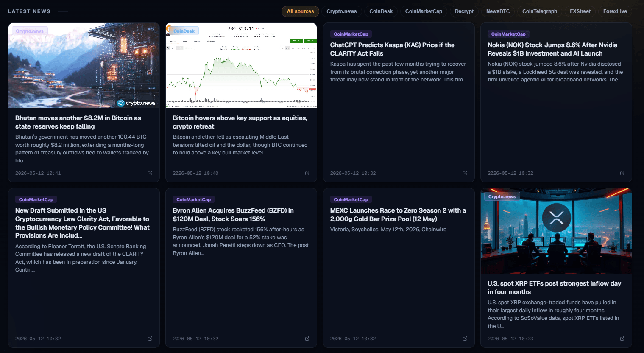Click summary 'Nokia (NOK) stock jumped 8.6% after Nvidia'
Viewport: 644px width, 353px height.
pos(555,72)
